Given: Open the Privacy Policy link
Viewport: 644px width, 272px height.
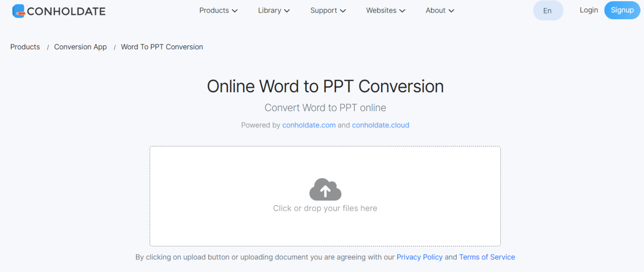Looking at the screenshot, I should coord(420,257).
